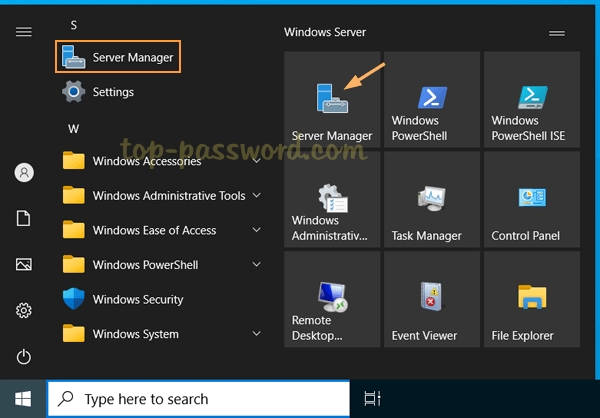The image size is (600, 418).
Task: Open the Windows PowerShell ISE tile
Action: coord(531,100)
